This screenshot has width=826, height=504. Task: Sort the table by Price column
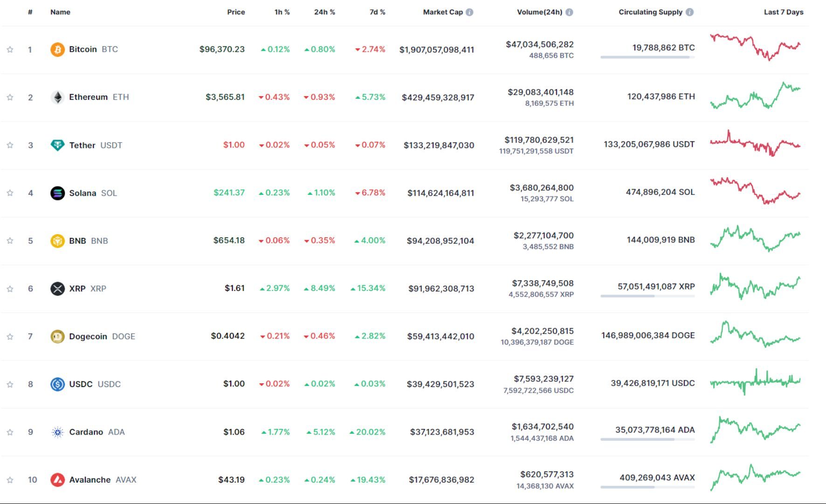coord(235,12)
